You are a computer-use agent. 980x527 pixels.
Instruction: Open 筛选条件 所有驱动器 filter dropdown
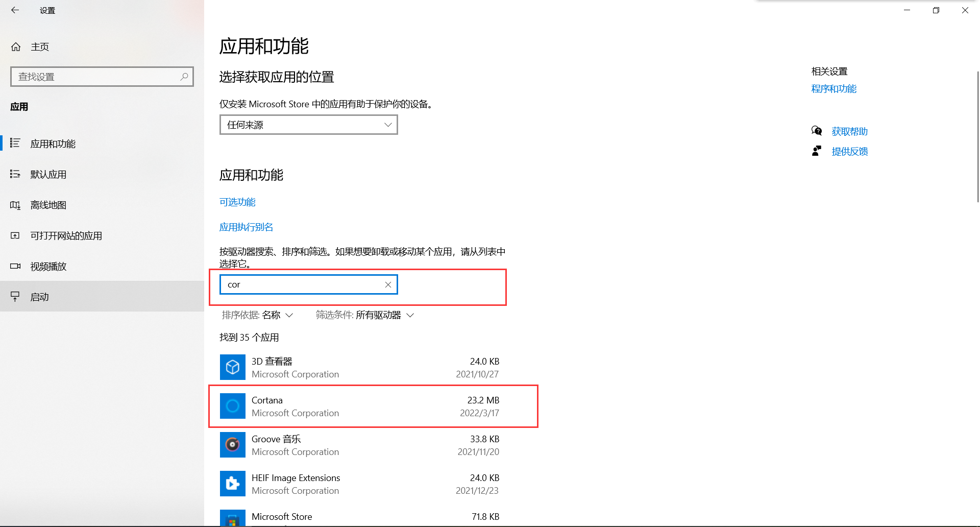(364, 315)
